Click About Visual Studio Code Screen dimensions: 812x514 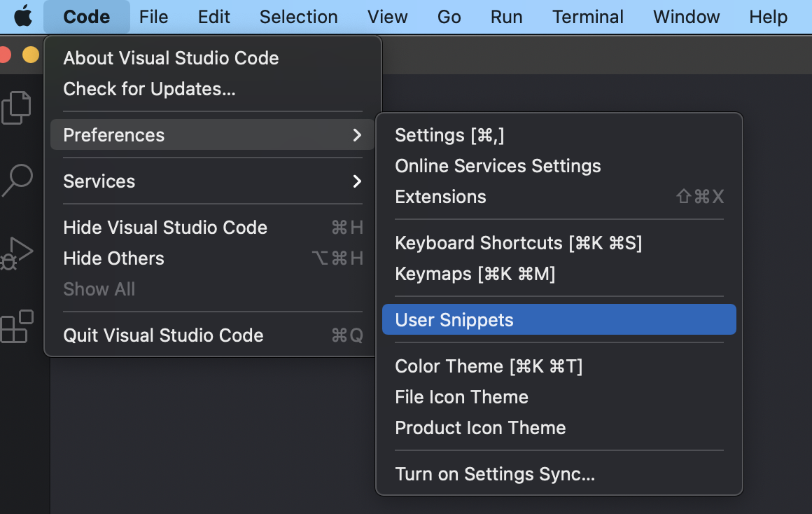(x=171, y=58)
